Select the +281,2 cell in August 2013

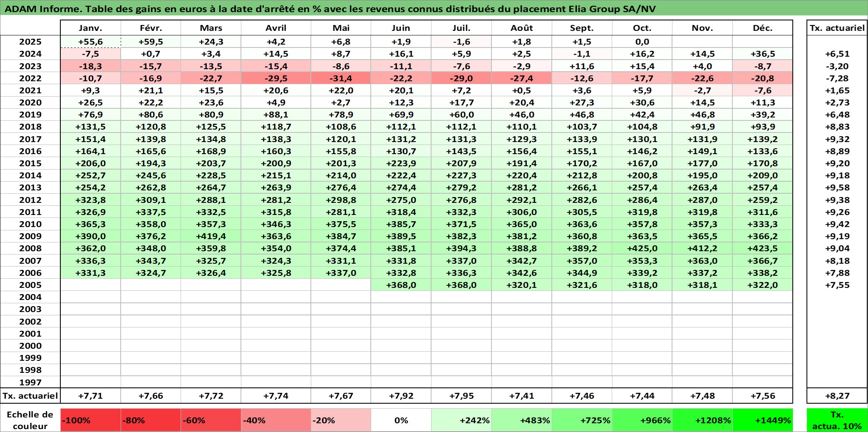pos(522,187)
